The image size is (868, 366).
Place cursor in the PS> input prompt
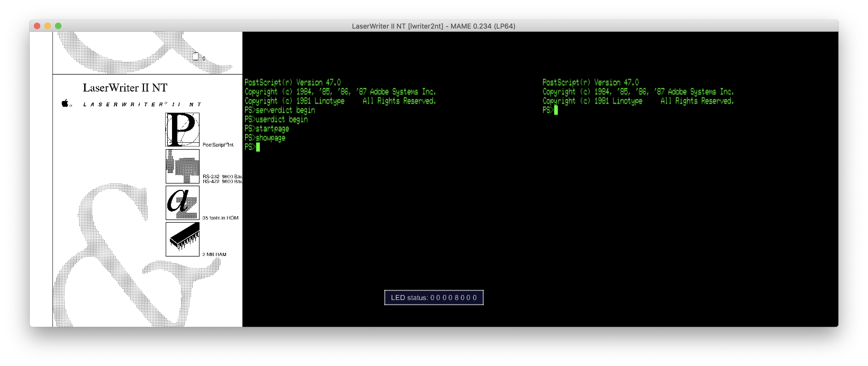coord(251,147)
